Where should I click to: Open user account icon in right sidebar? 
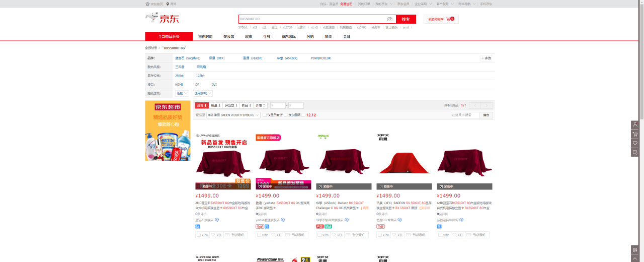(635, 125)
